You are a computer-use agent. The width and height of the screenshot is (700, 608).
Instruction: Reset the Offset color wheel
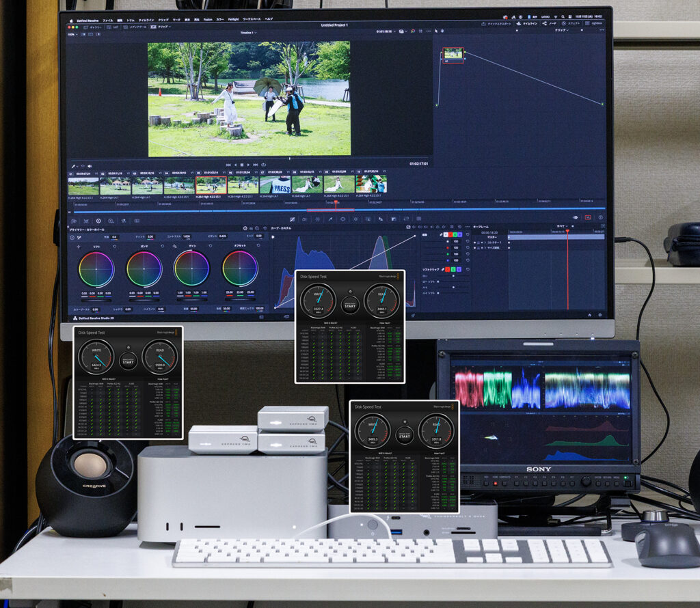coord(258,246)
